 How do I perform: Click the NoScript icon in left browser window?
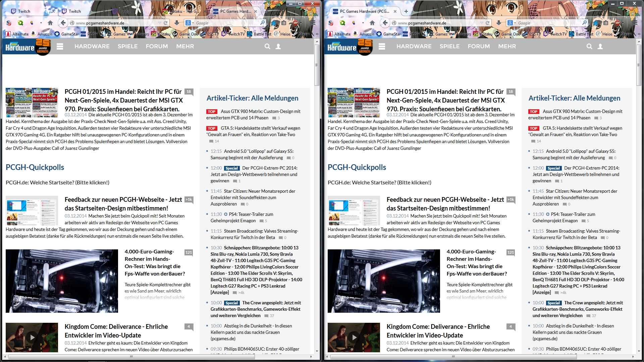(x=9, y=23)
